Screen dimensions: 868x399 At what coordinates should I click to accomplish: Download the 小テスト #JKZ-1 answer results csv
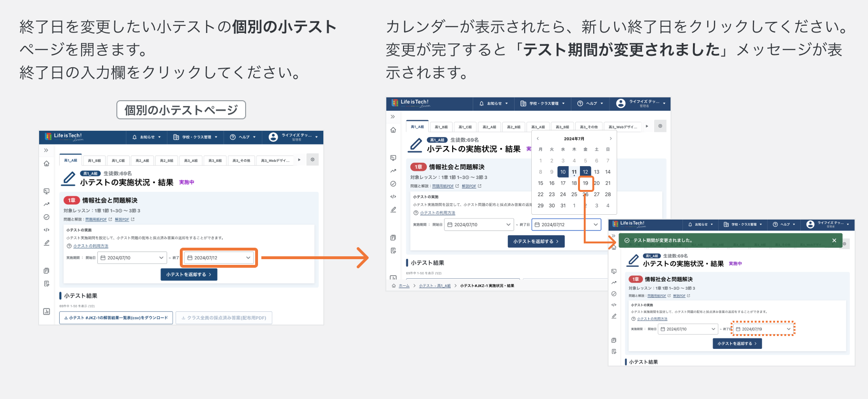coord(116,318)
